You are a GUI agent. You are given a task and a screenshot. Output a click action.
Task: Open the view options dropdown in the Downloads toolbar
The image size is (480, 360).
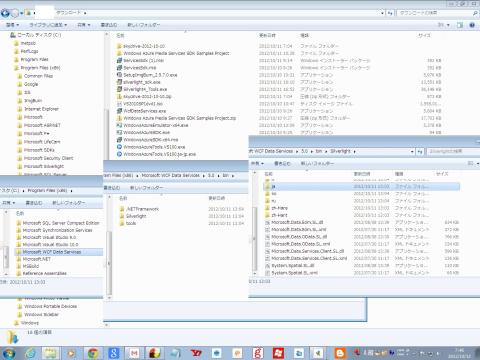448,25
